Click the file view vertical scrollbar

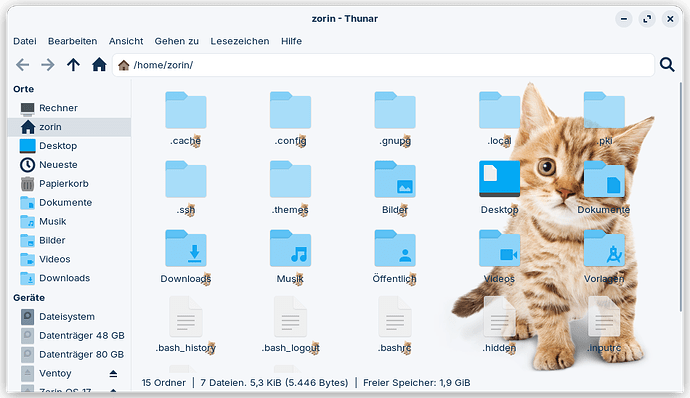(680, 198)
